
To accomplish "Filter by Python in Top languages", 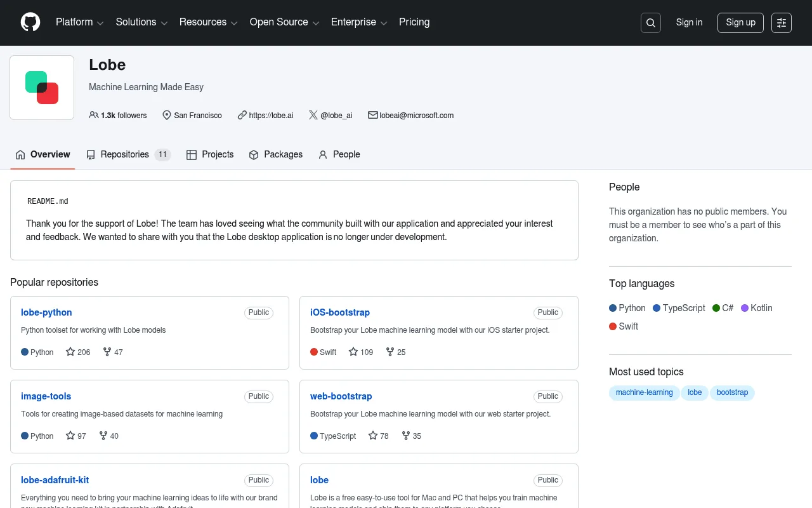I will click(627, 308).
